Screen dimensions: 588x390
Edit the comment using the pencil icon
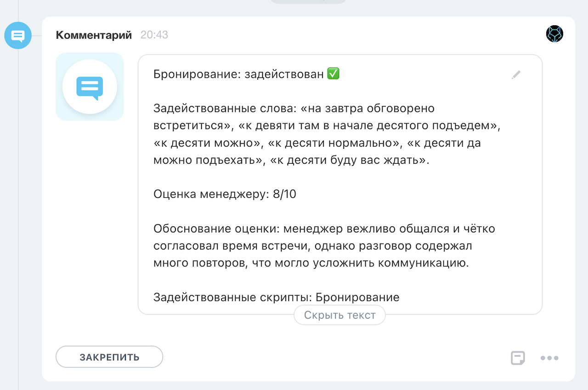point(516,75)
